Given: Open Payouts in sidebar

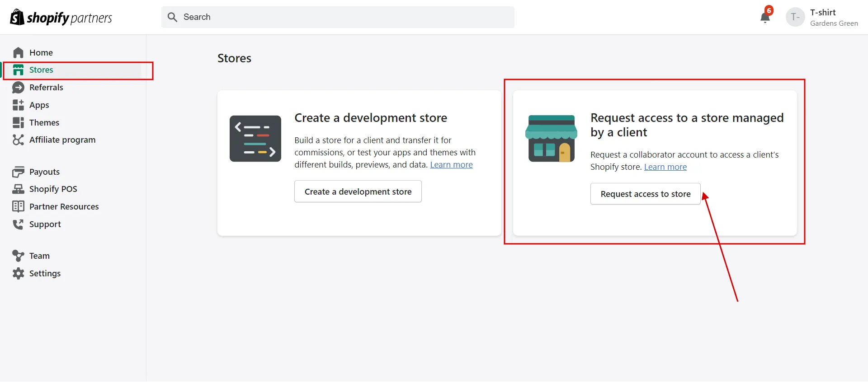Looking at the screenshot, I should pos(44,172).
